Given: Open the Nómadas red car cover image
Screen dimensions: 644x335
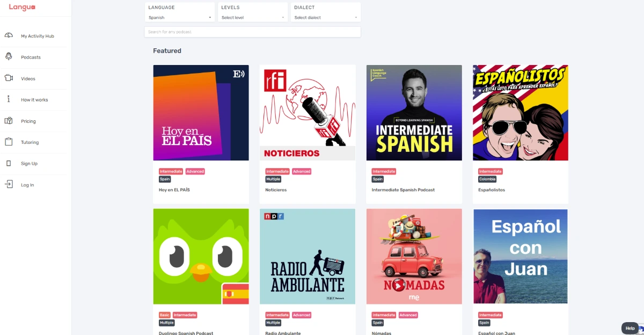Looking at the screenshot, I should coord(414,257).
